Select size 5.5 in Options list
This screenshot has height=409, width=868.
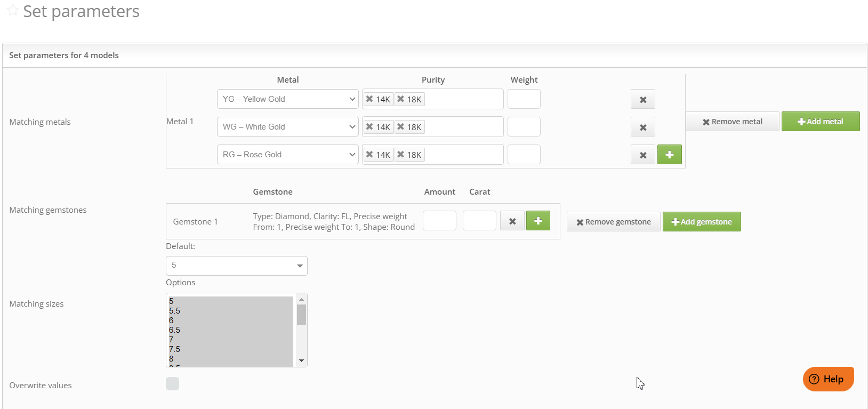tap(231, 311)
